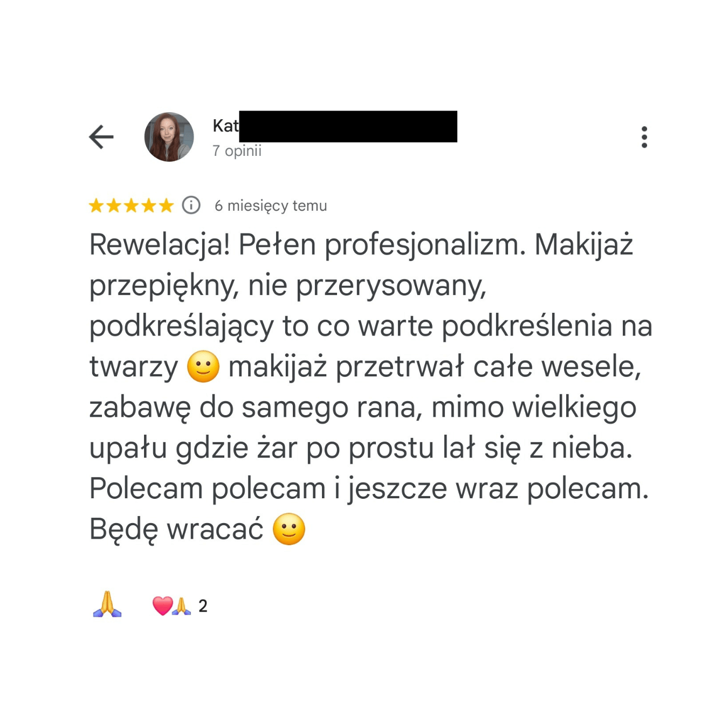Image resolution: width=728 pixels, height=728 pixels.
Task: Click the small praying hands beside the heart
Action: tap(182, 606)
